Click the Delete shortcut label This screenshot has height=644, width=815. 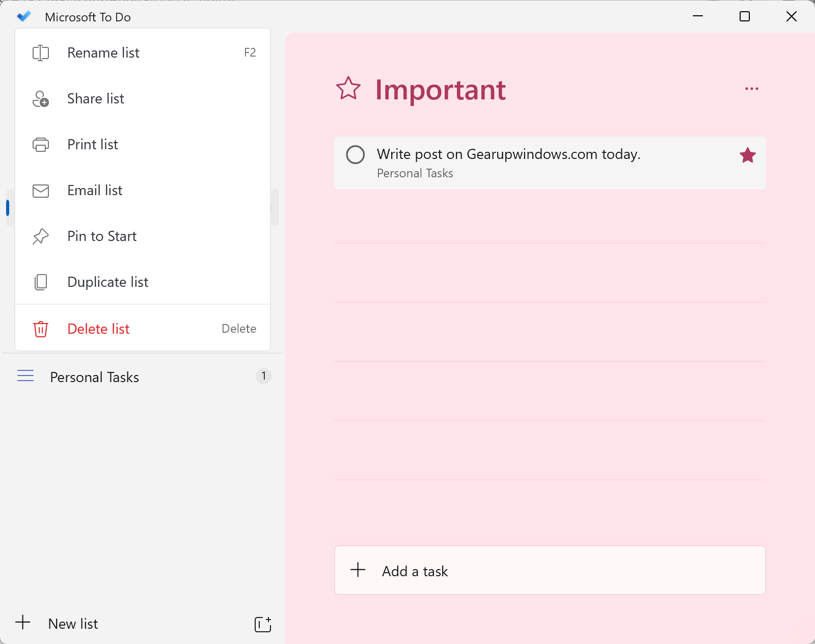[x=239, y=329]
